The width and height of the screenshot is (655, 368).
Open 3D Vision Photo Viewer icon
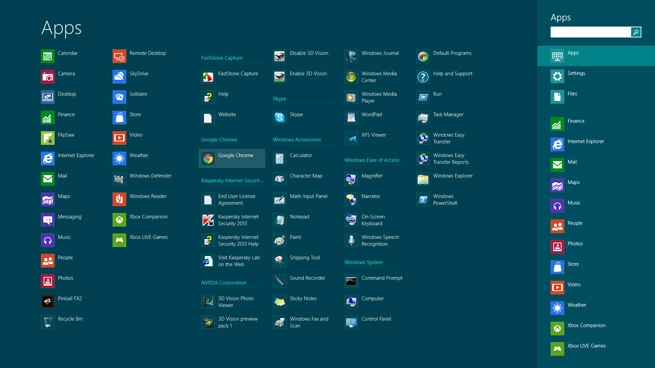click(x=208, y=301)
